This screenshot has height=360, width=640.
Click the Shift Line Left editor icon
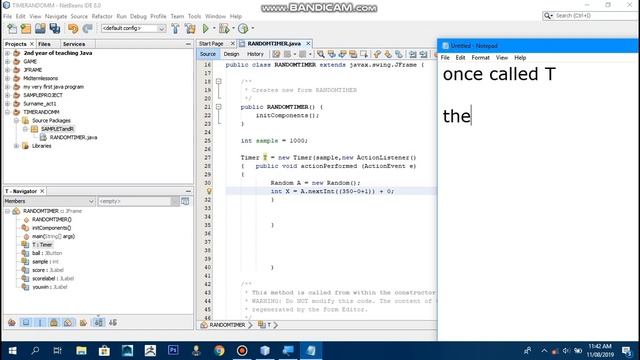(x=413, y=54)
